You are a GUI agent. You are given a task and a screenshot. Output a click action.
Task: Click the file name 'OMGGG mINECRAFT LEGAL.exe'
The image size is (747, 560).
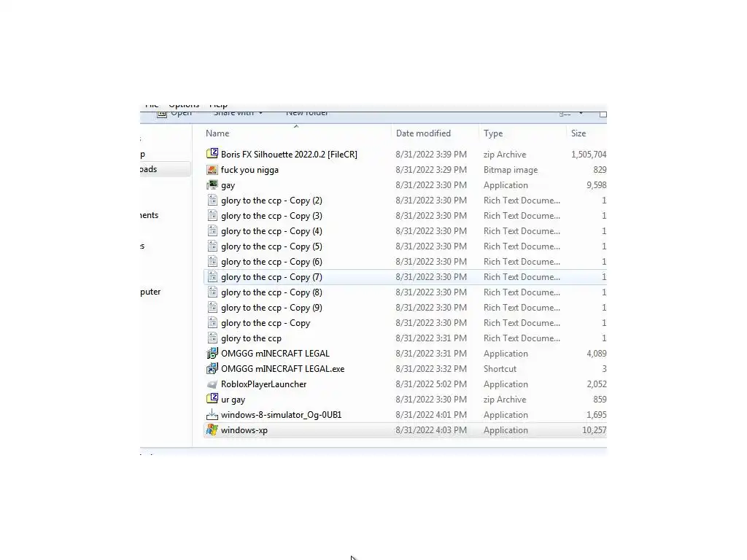point(282,368)
